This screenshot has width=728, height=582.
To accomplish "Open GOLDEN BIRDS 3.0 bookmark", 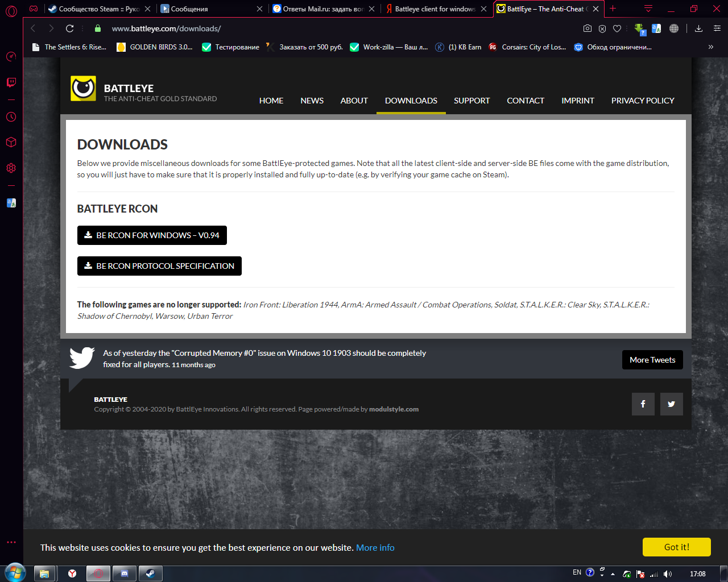I will coord(155,47).
